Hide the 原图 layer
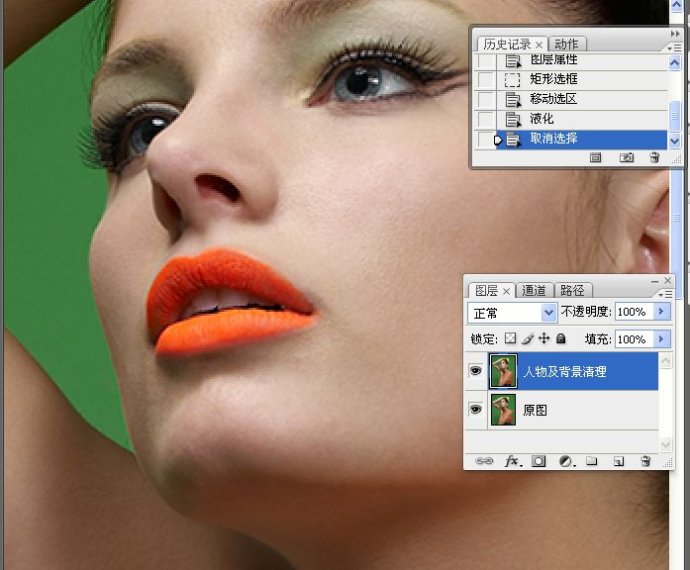The width and height of the screenshot is (690, 570). tap(475, 409)
